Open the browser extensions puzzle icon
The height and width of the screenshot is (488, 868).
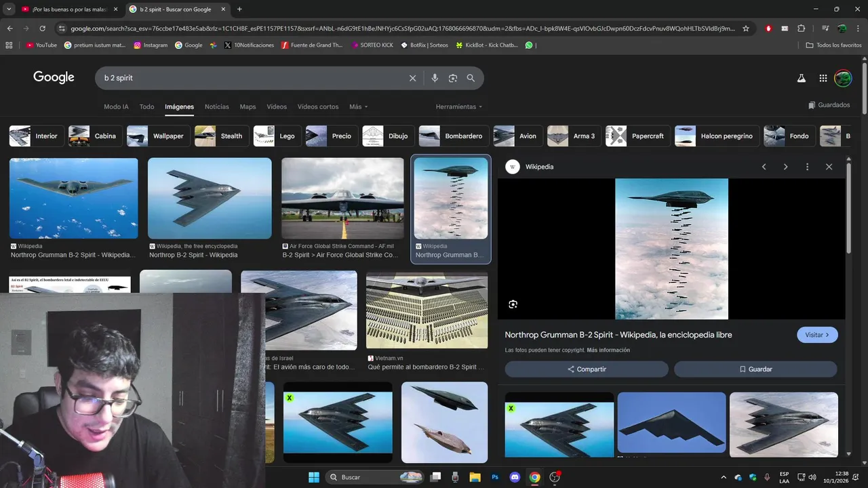[x=801, y=28]
